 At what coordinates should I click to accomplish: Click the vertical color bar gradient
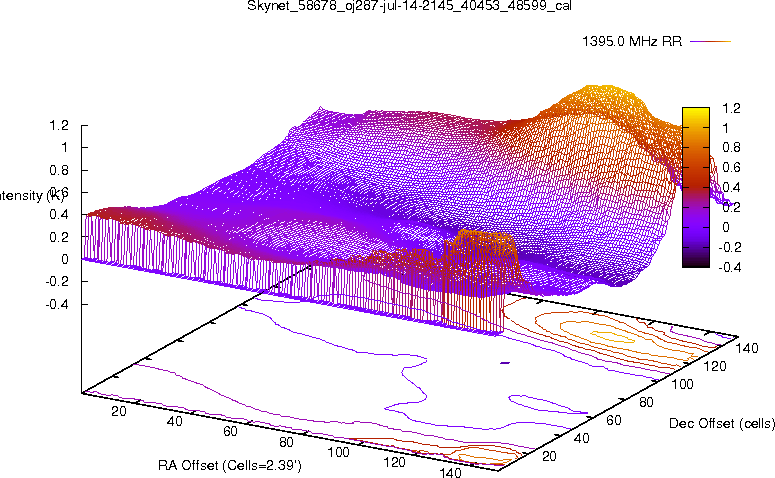[696, 187]
